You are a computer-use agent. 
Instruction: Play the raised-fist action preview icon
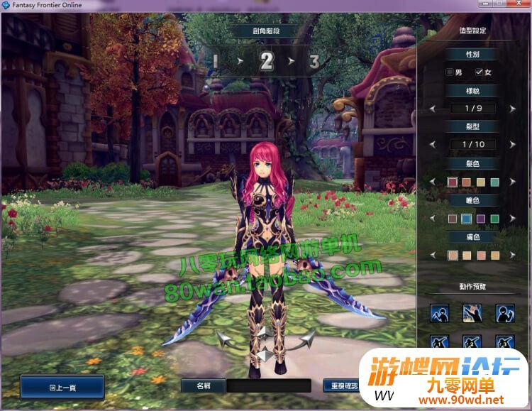tap(505, 313)
